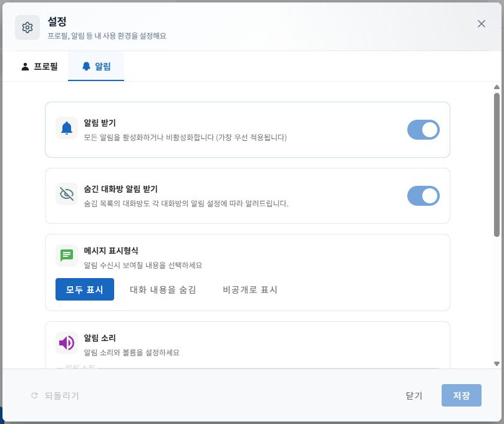
Task: Click text 알림 소리와 볼륨을 설정하세요
Action: 132,353
